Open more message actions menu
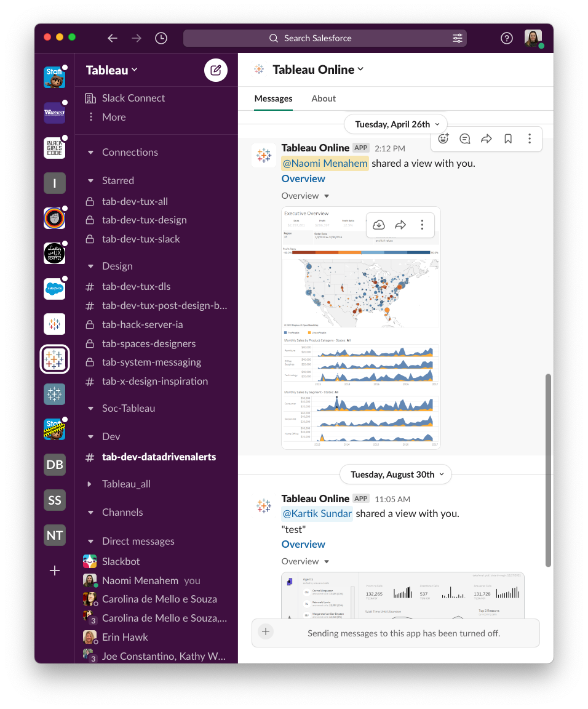Screen dimensions: 588x709 point(530,139)
